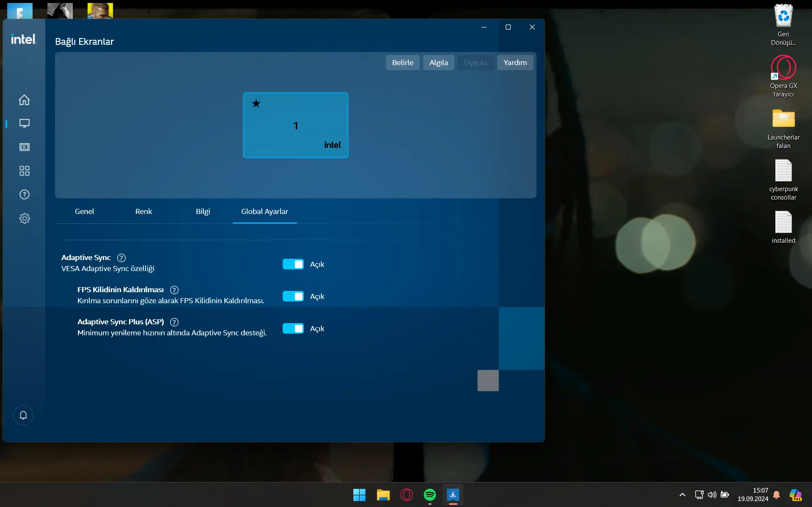The width and height of the screenshot is (812, 507).
Task: Click the Uygula button
Action: coord(476,63)
